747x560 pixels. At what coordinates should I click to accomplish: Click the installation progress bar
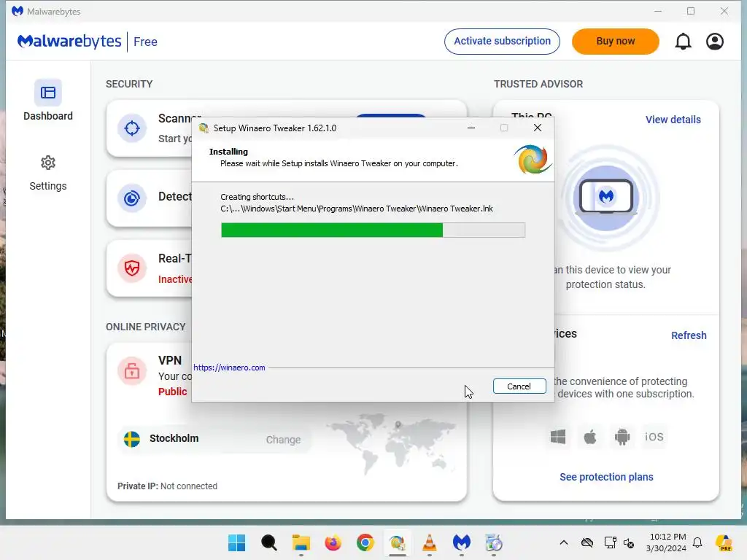(373, 230)
